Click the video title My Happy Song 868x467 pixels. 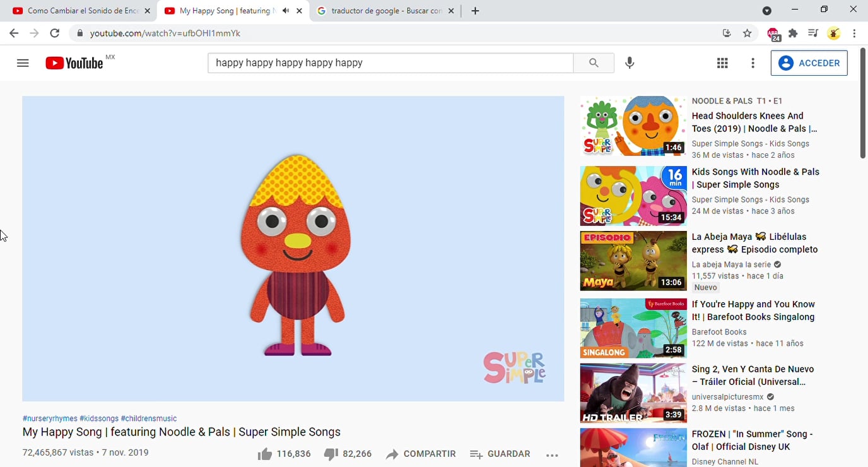coord(182,432)
